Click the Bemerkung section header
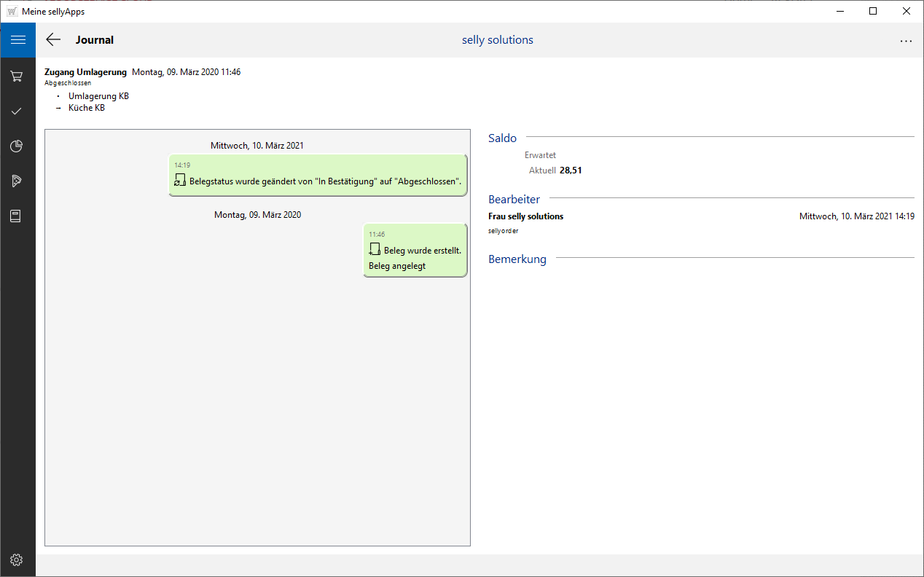The width and height of the screenshot is (924, 577). [x=517, y=259]
